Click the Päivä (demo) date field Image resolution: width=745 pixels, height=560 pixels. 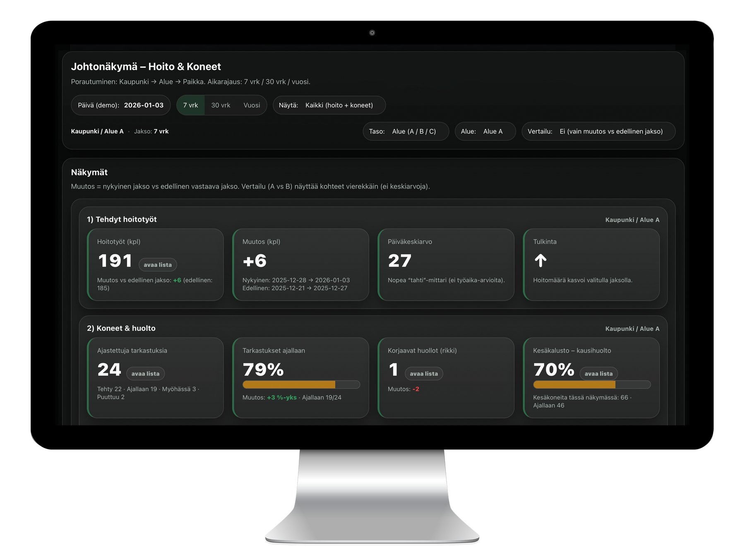click(121, 105)
